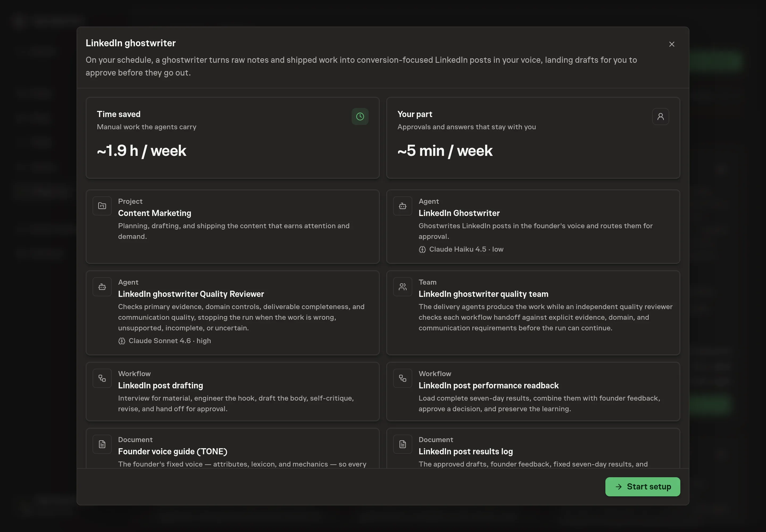This screenshot has height=532, width=766.
Task: Click the 'Claude Haiku 4.5 · low' label
Action: tap(466, 249)
